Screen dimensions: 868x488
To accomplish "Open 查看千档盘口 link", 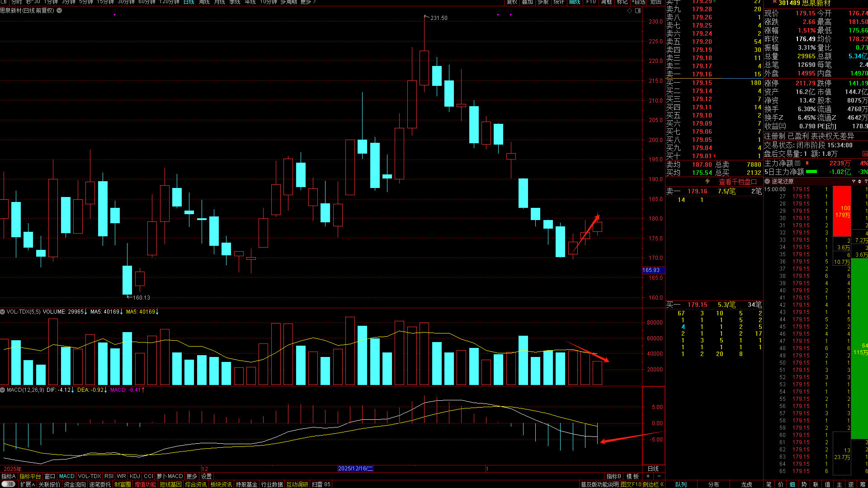I will 737,182.
